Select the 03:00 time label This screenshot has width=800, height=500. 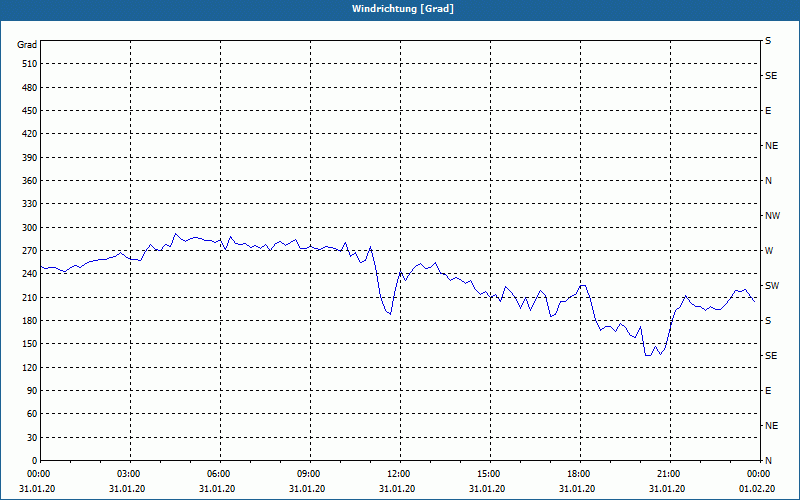pos(130,473)
